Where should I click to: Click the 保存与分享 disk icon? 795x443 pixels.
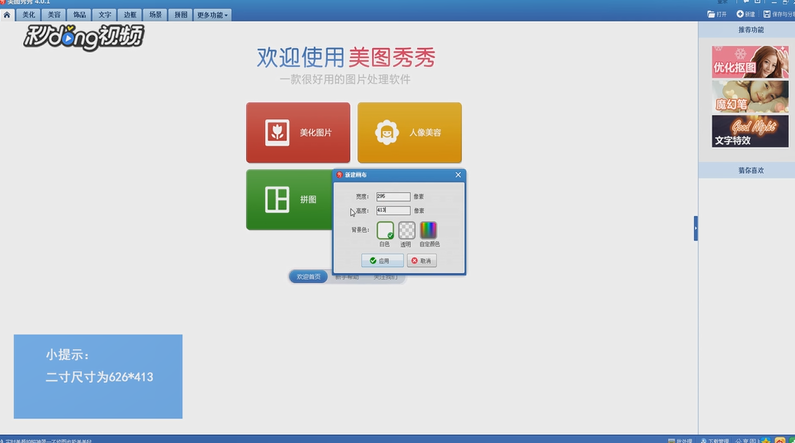click(767, 14)
